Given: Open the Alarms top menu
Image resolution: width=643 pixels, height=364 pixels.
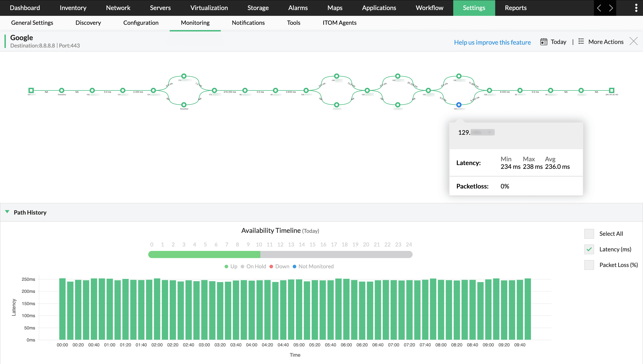Looking at the screenshot, I should pos(298,8).
